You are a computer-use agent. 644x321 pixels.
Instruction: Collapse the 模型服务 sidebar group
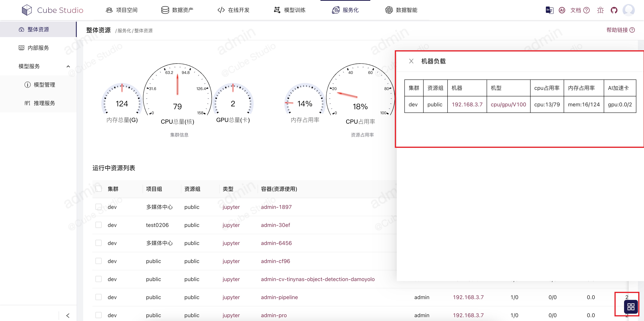pos(68,66)
